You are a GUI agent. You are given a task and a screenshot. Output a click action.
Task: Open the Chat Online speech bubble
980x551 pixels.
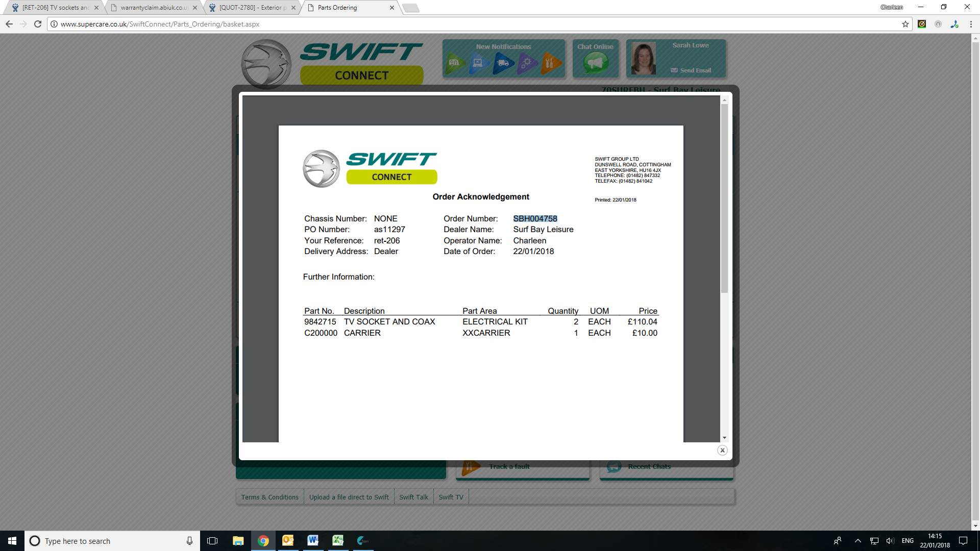(x=595, y=63)
